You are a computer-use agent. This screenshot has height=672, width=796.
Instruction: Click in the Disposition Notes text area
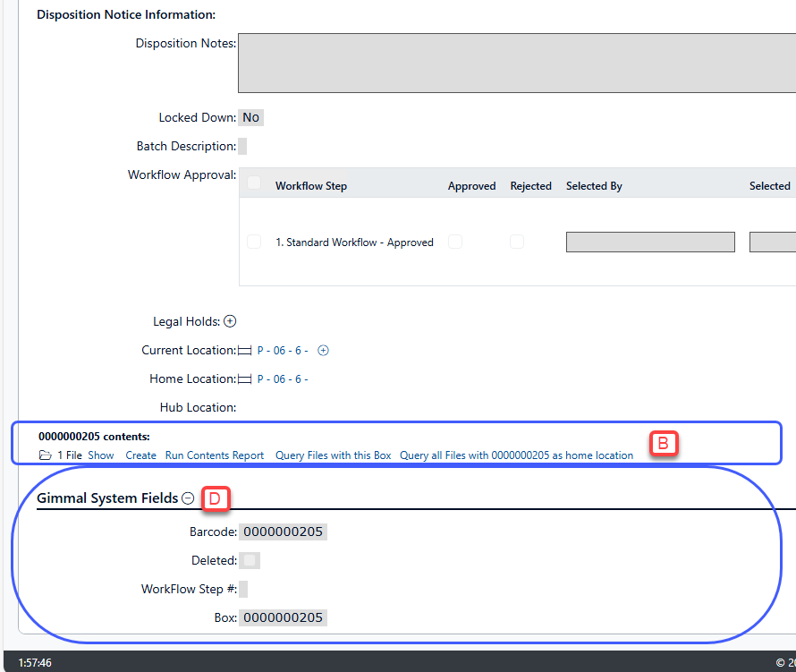(515, 63)
